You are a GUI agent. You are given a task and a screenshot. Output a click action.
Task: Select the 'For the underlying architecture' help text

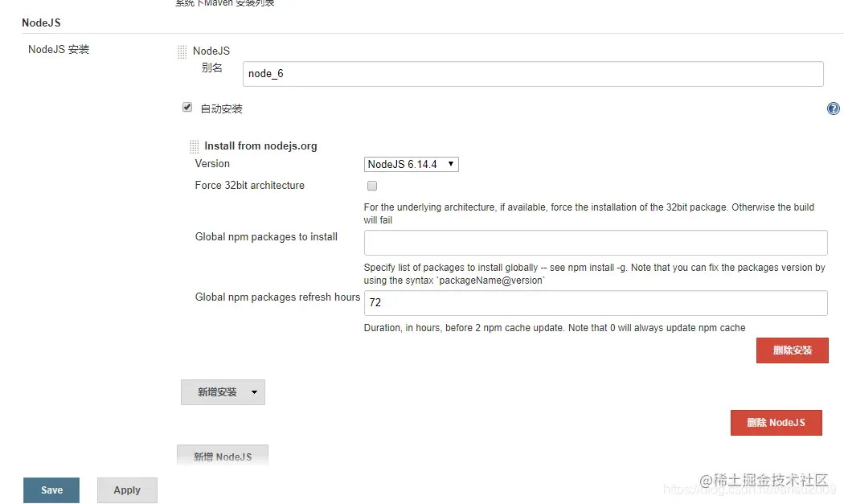click(589, 214)
